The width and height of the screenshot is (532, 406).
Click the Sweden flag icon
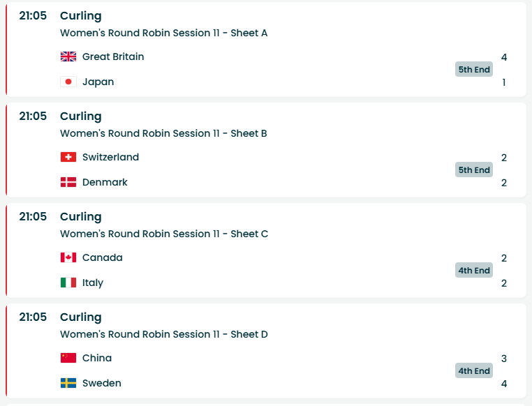tap(68, 383)
